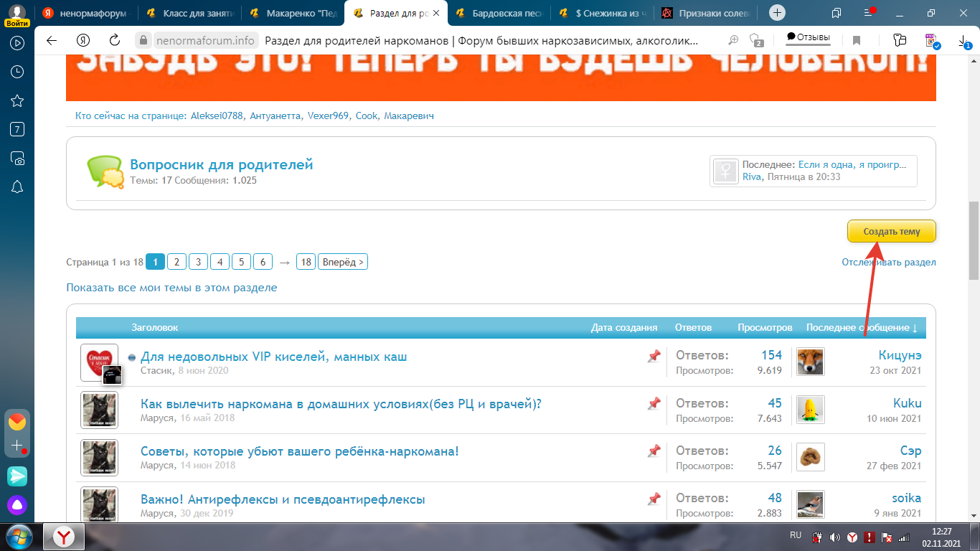Image resolution: width=980 pixels, height=551 pixels.
Task: Open the downloads arrow icon
Action: coord(963,42)
